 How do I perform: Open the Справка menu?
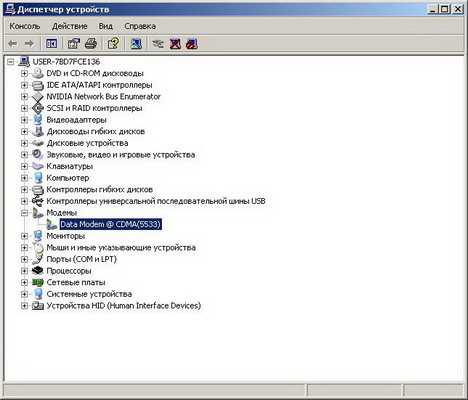click(x=140, y=26)
